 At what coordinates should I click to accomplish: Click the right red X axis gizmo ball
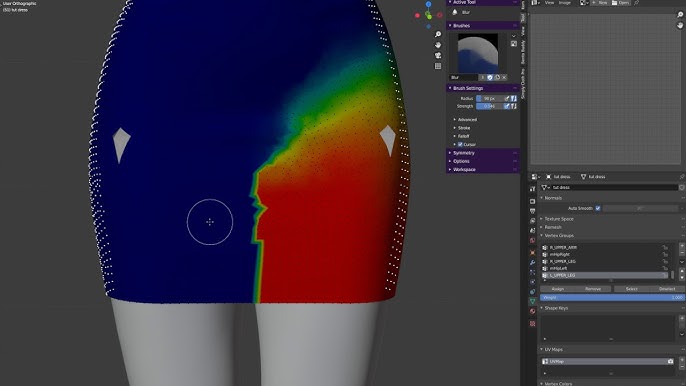[439, 15]
